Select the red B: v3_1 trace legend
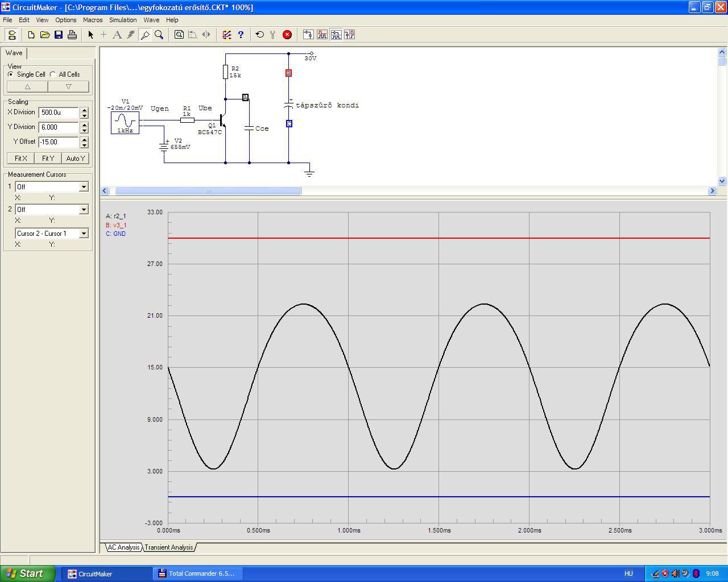The height and width of the screenshot is (582, 728). (x=116, y=225)
